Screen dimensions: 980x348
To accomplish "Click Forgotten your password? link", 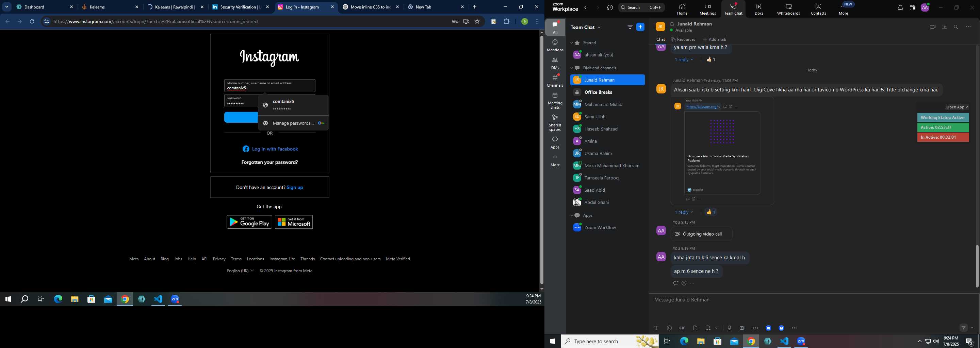I will pos(270,162).
